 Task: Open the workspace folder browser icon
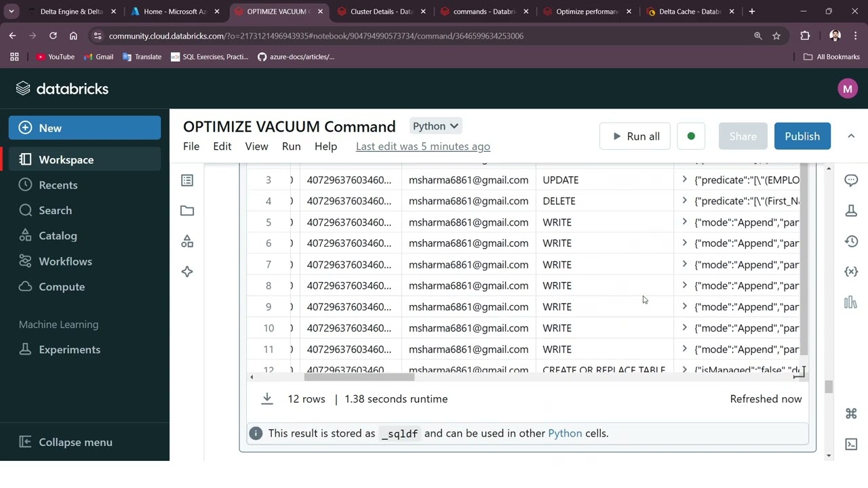point(187,211)
